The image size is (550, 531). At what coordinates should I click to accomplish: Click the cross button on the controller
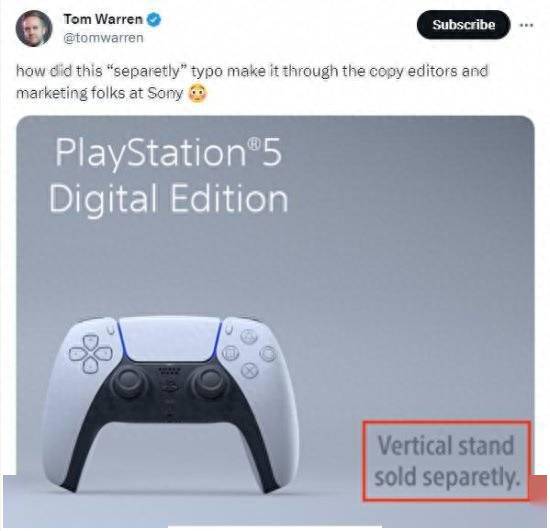(249, 370)
